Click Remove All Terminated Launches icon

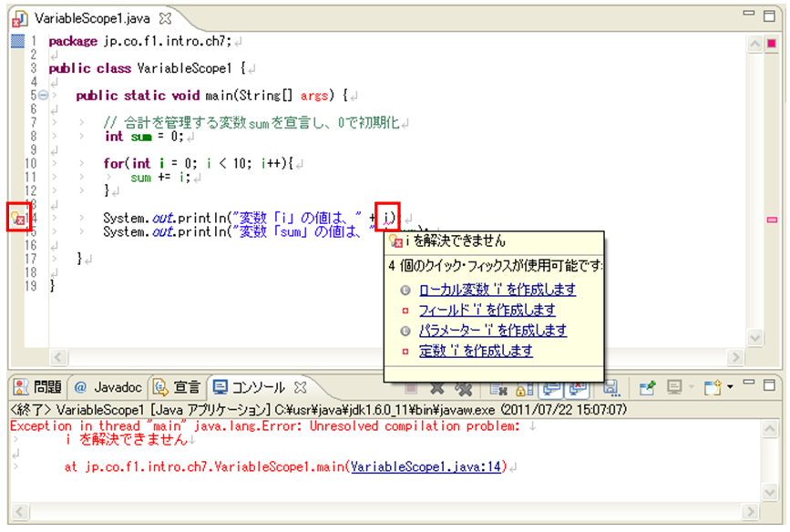[464, 388]
